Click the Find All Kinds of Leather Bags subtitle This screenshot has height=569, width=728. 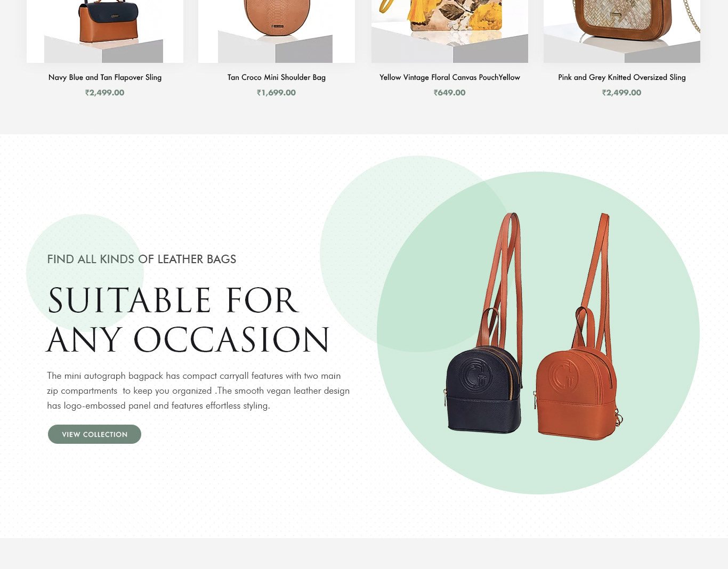142,259
